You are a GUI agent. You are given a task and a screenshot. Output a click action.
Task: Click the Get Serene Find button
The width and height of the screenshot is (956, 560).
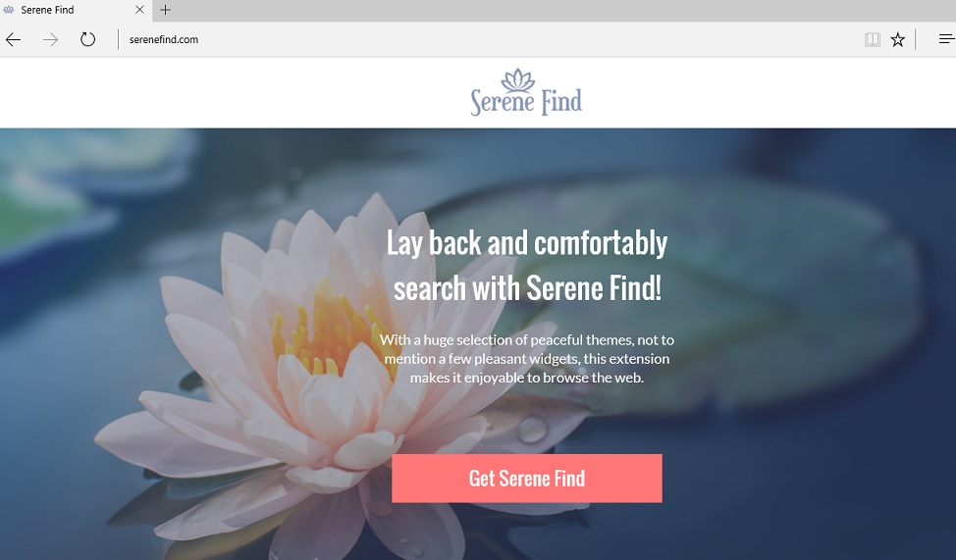527,479
